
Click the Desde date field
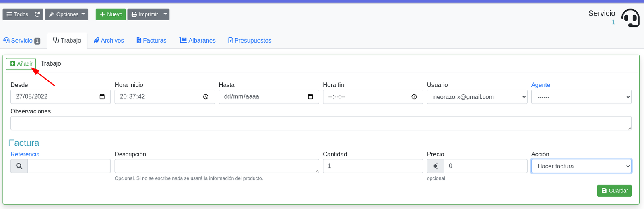point(60,97)
